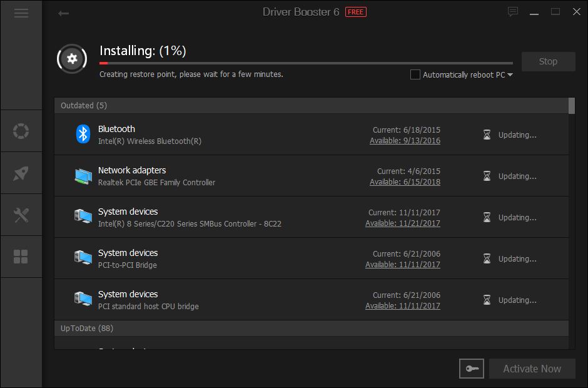Click the hourglass icon in SMBus Controller row
This screenshot has height=388, width=588.
pos(487,217)
